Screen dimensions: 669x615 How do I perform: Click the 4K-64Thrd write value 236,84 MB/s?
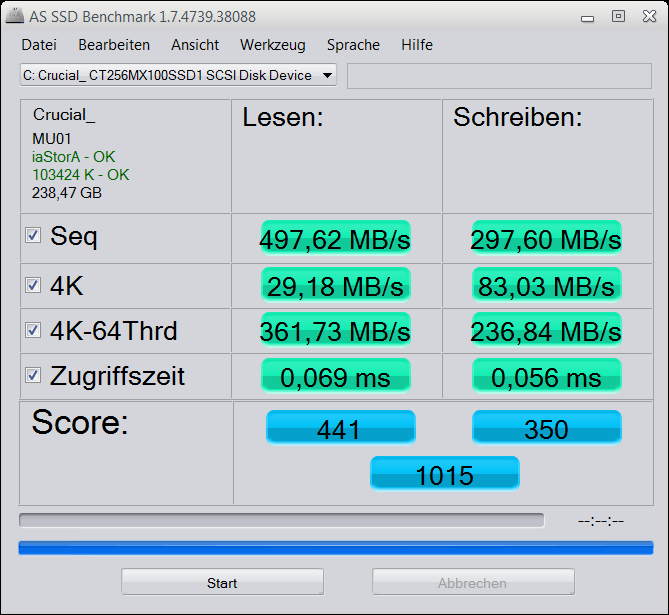[547, 330]
